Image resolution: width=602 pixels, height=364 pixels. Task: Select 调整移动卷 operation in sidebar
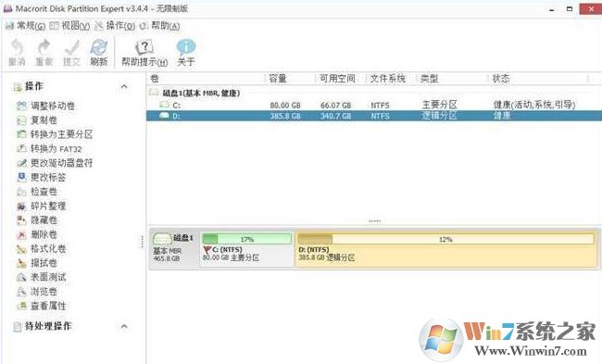click(46, 106)
